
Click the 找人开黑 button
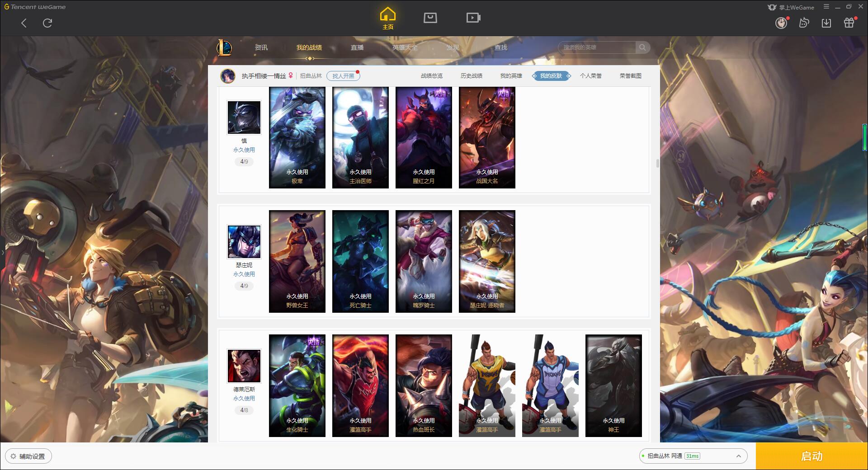point(343,76)
